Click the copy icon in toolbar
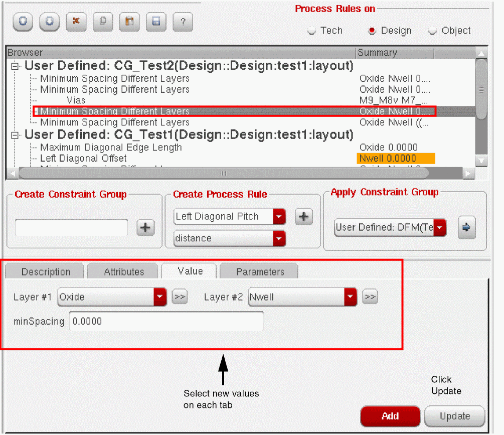Image resolution: width=504 pixels, height=435 pixels. (x=103, y=22)
